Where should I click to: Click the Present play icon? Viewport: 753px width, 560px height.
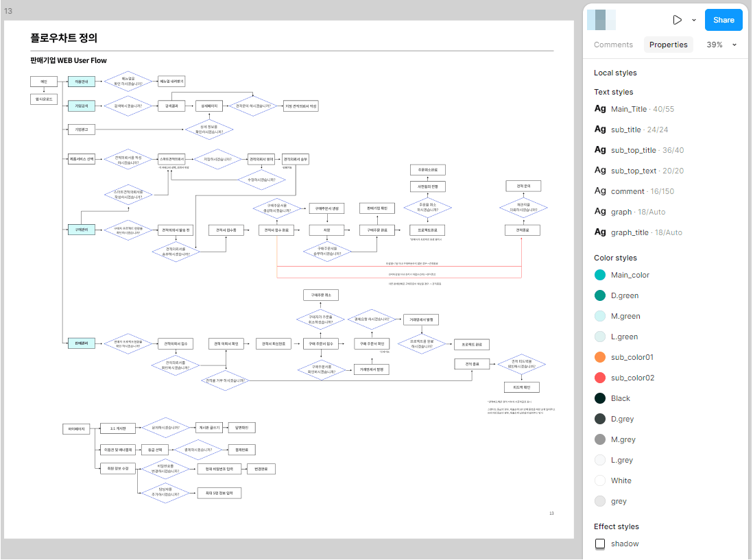[678, 20]
